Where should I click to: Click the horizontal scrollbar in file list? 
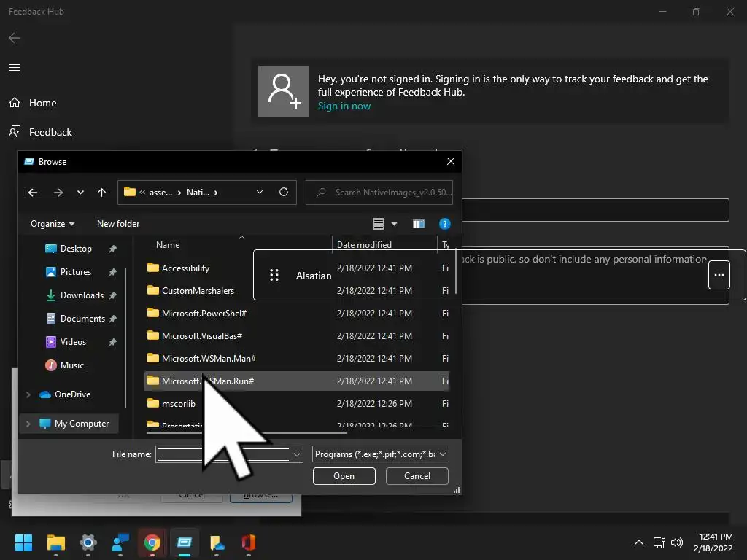point(247,433)
